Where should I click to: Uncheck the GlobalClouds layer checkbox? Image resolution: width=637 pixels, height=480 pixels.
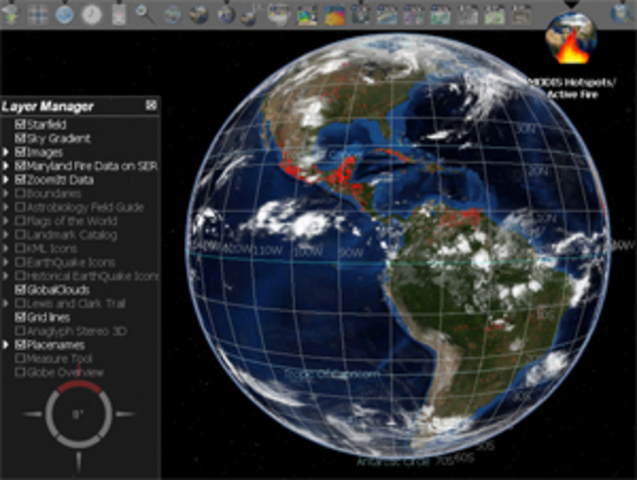20,290
